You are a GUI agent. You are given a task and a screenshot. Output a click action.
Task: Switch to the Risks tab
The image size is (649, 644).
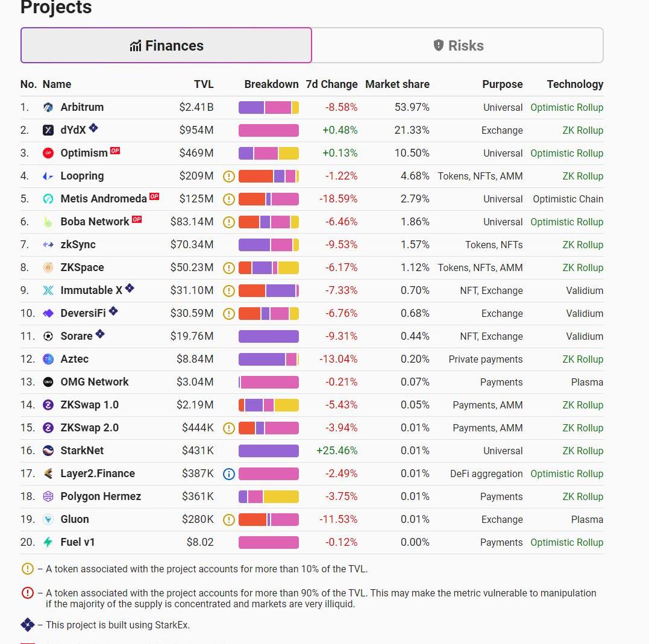pyautogui.click(x=458, y=46)
